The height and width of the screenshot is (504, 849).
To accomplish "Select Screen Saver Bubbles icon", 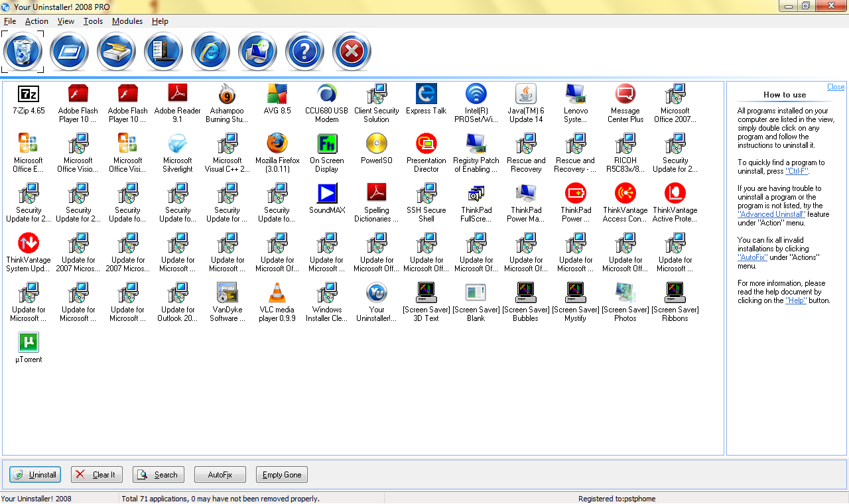I will pos(526,292).
